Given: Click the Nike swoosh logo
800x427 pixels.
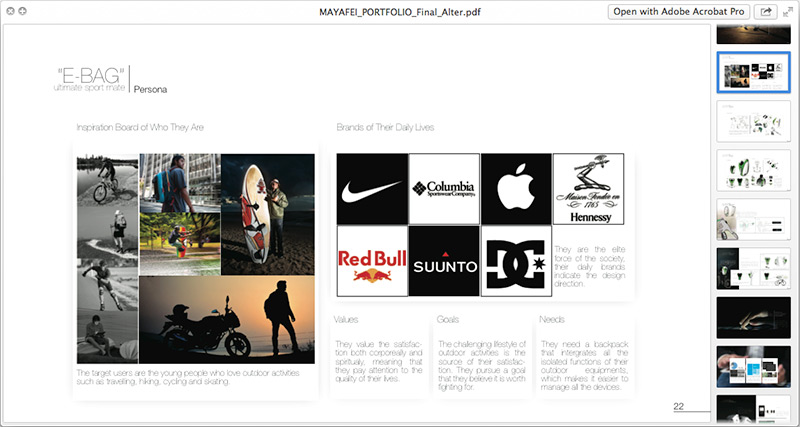Looking at the screenshot, I should 372,189.
